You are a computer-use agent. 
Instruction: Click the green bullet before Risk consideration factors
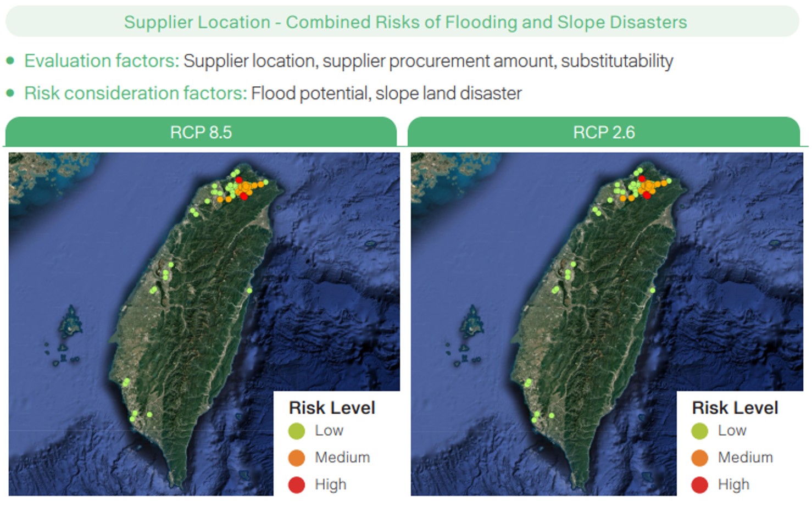pos(10,93)
